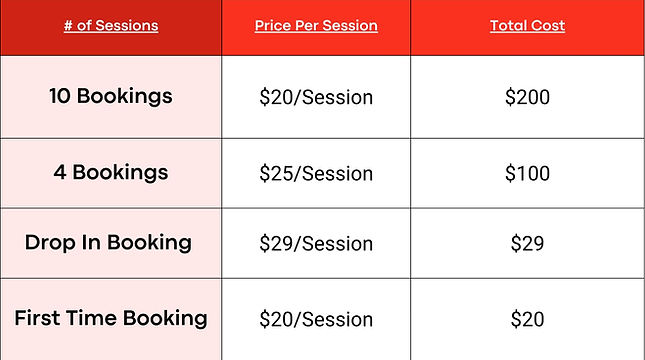The width and height of the screenshot is (645, 360).
Task: Click the 'Price Per Session' header
Action: [x=316, y=26]
